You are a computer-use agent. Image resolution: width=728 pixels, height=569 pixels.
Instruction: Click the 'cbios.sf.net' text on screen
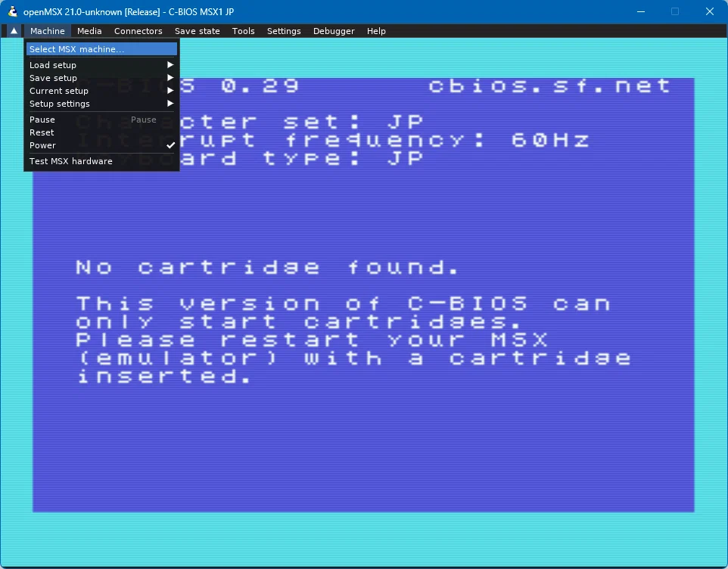(x=549, y=86)
